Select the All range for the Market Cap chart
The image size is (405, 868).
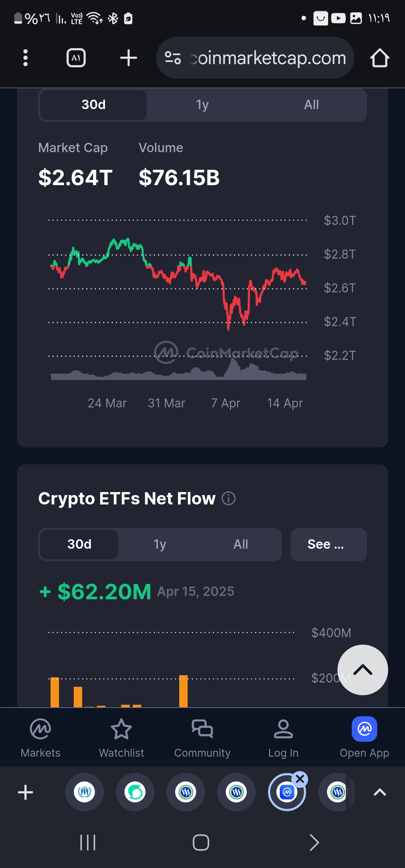click(311, 105)
